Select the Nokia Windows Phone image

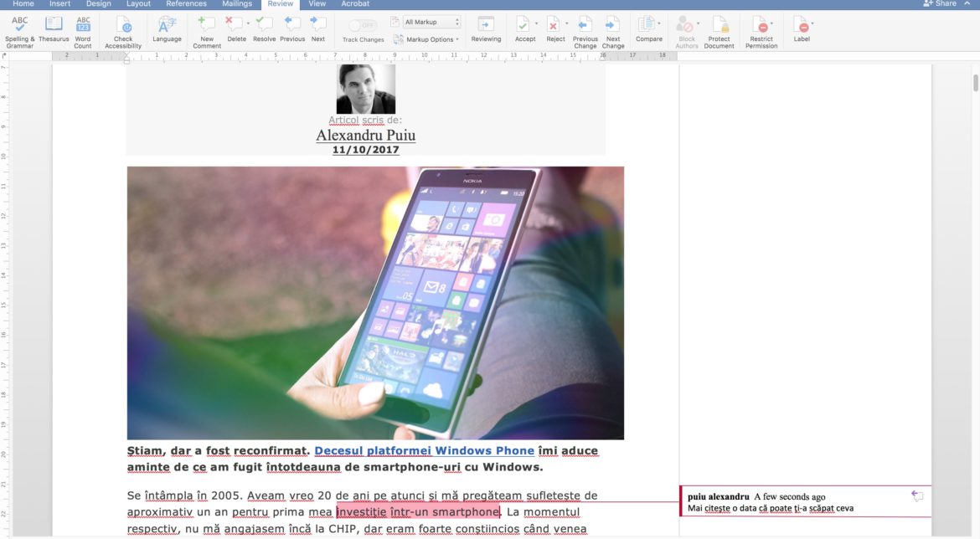pyautogui.click(x=375, y=303)
